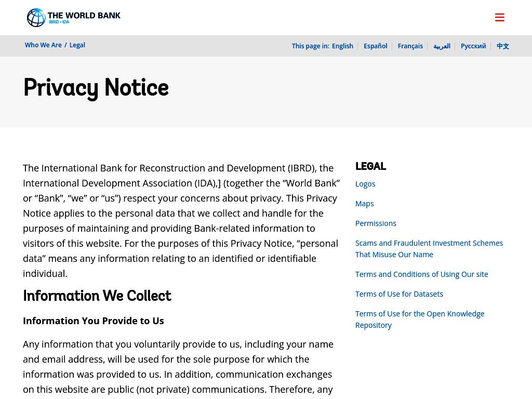The width and height of the screenshot is (532, 399).
Task: Click THE WORLD BANK text in header
Action: pos(84,16)
